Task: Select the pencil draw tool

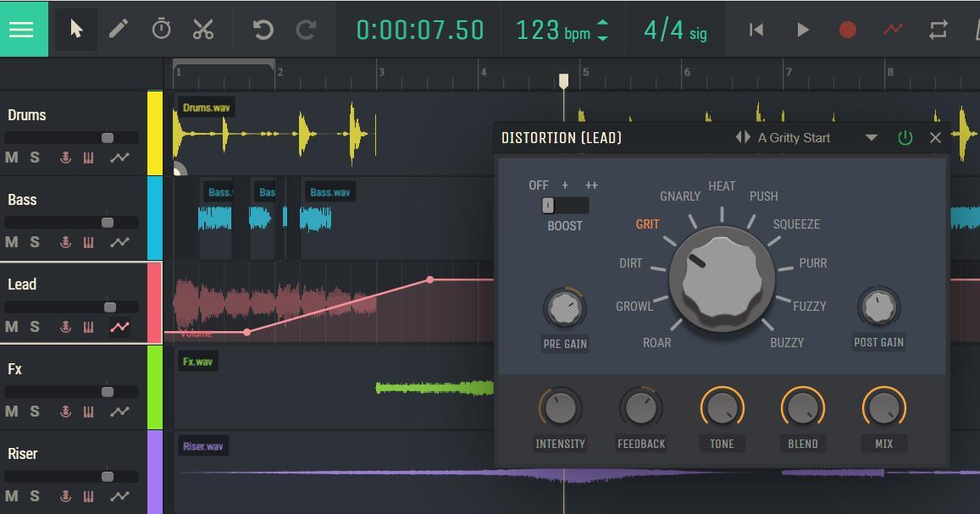Action: click(118, 30)
